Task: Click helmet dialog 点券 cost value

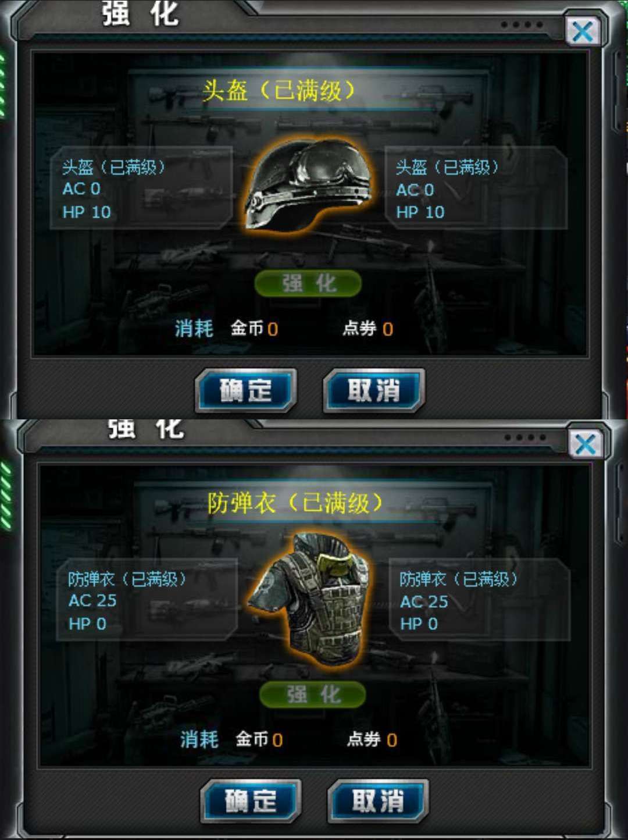Action: tap(388, 329)
